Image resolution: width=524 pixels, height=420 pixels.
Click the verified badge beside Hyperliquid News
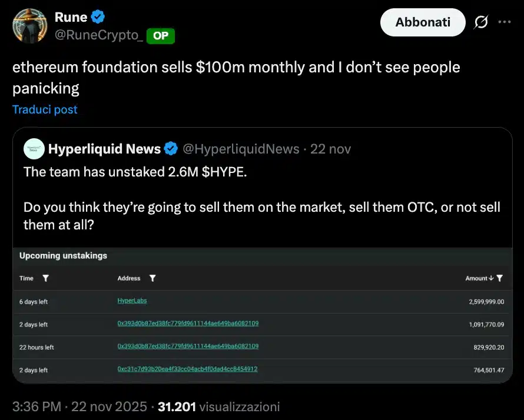171,149
